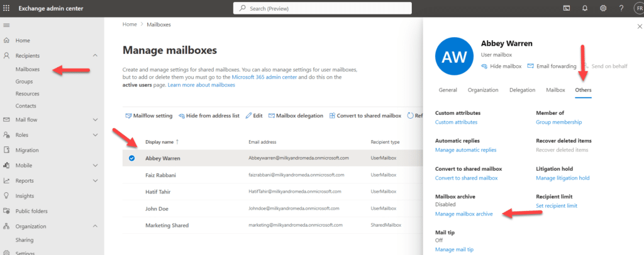Click the Insights lightbulb icon
644x255 pixels.
(6, 196)
